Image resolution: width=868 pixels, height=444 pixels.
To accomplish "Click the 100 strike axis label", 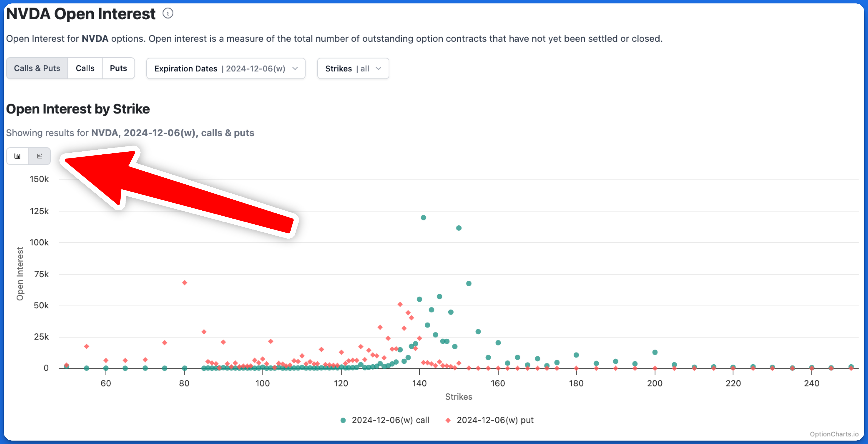I will tap(262, 384).
